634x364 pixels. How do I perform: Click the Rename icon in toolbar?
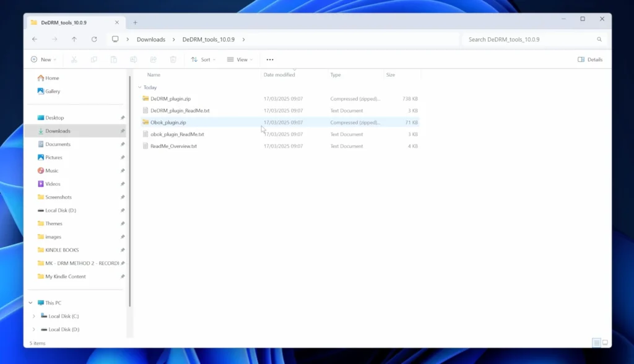coord(134,59)
